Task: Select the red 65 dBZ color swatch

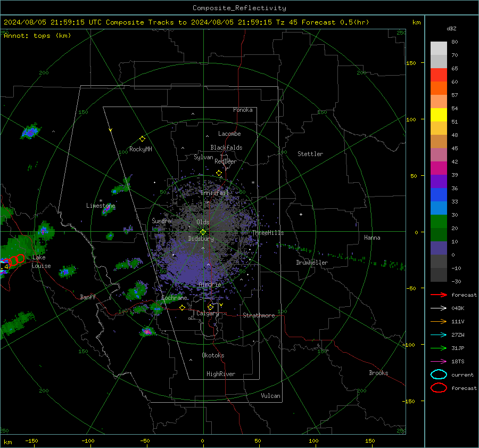Action: 439,75
